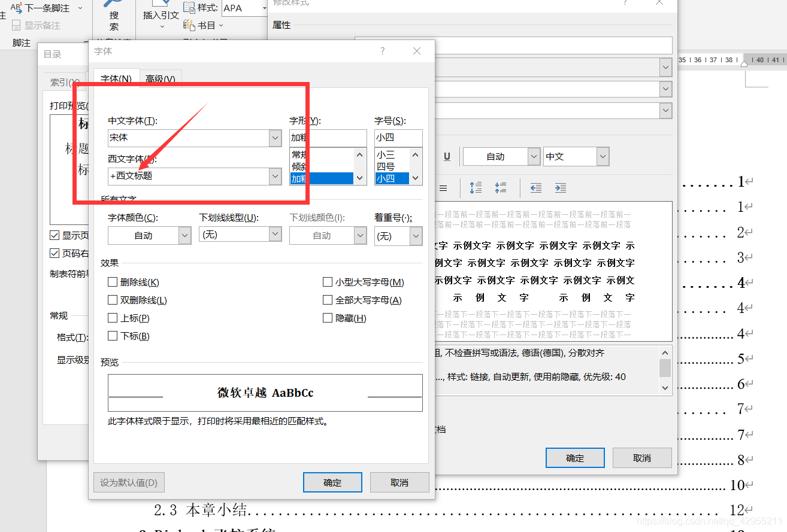Click Set As Default (设为默认值) button
This screenshot has height=532, width=787.
(x=129, y=482)
